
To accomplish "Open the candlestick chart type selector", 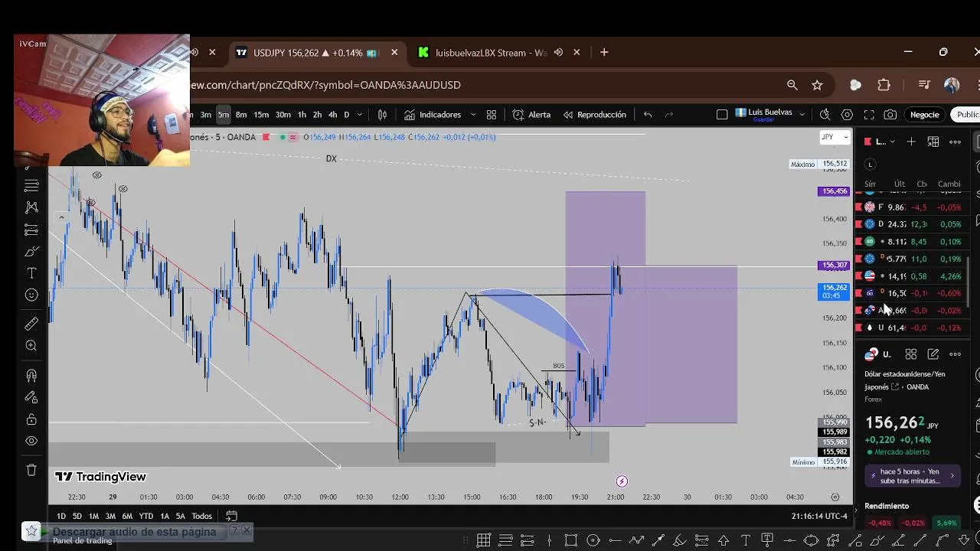I will click(382, 115).
